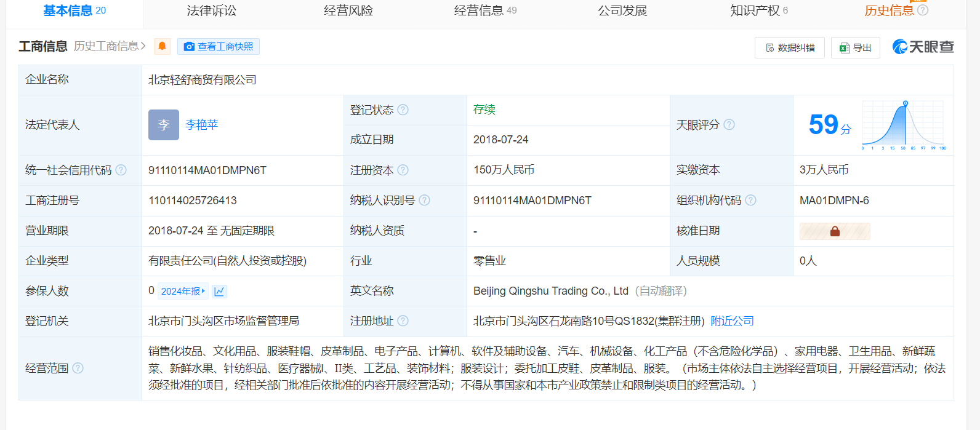Open the help icon beside 天眼评分
Screen dimensions: 980x430
click(x=729, y=124)
